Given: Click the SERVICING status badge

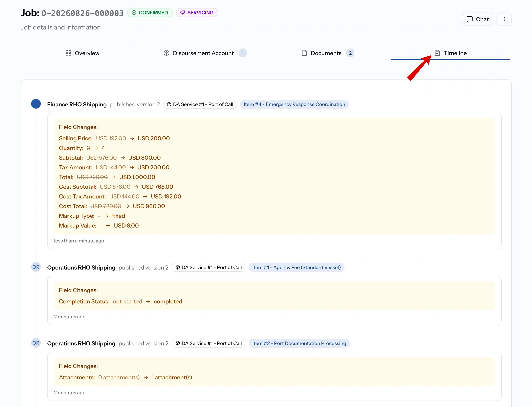Looking at the screenshot, I should click(x=197, y=13).
